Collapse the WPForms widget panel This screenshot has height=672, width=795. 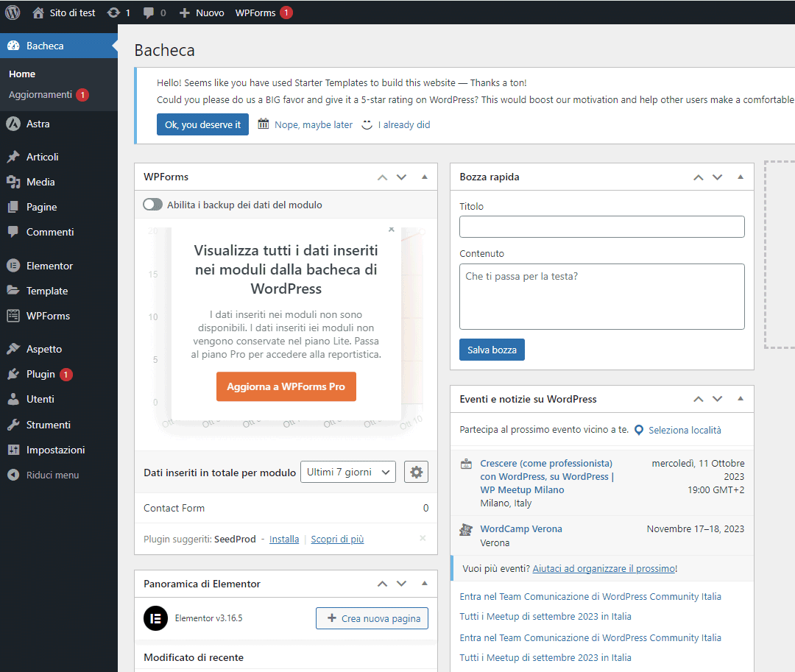(x=425, y=177)
